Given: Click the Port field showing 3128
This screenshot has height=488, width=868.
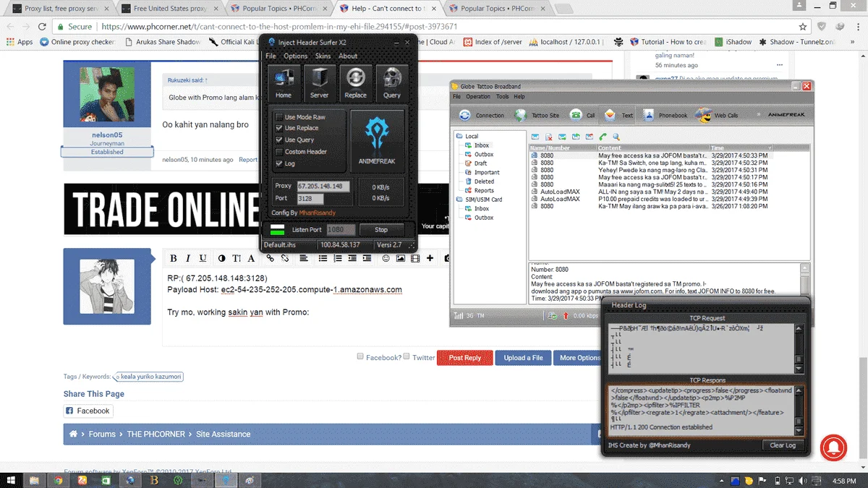Looking at the screenshot, I should pyautogui.click(x=310, y=198).
